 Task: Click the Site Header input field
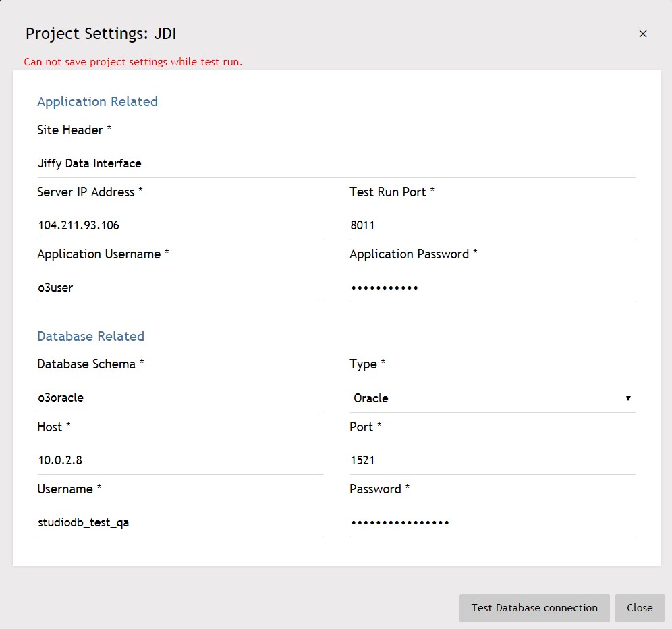337,163
